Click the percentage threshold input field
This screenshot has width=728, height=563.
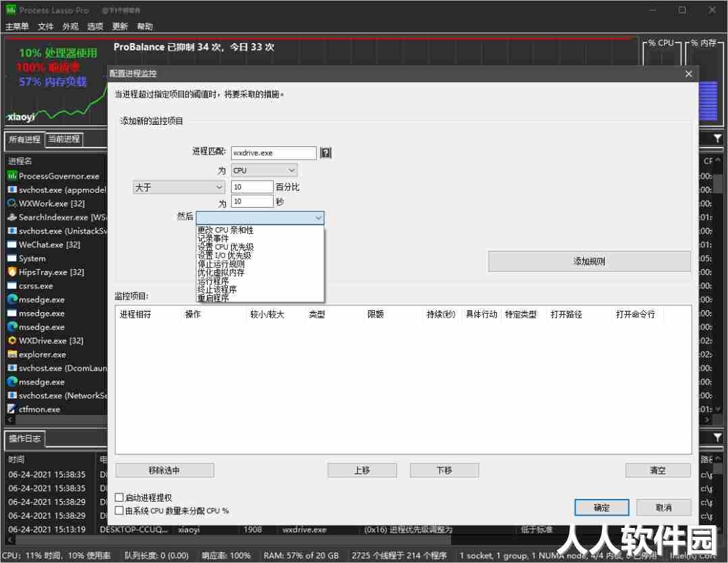coord(252,187)
